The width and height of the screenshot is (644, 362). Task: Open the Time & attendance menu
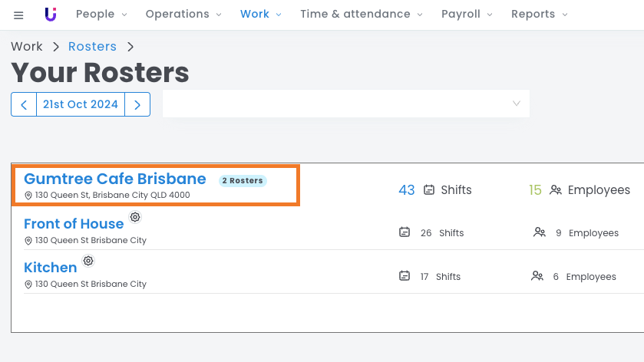(x=361, y=14)
